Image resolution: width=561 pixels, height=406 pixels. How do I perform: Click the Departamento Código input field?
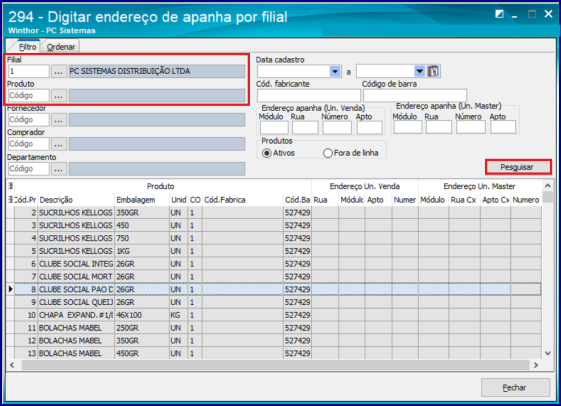coord(29,169)
